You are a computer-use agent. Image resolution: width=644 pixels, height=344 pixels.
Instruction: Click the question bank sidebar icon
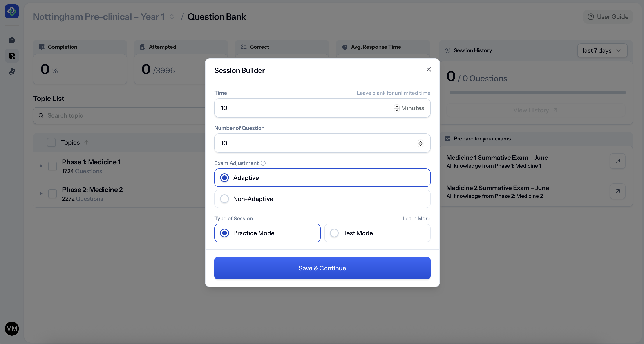click(x=12, y=56)
